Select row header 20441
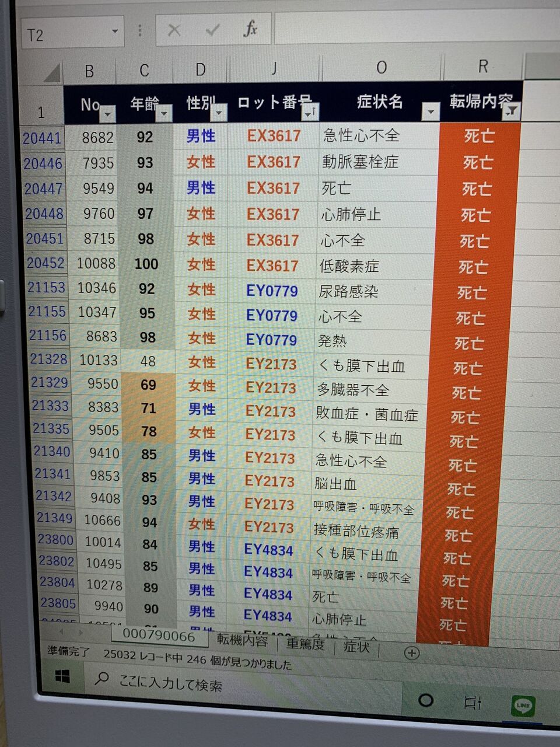The height and width of the screenshot is (747, 560). [x=42, y=138]
